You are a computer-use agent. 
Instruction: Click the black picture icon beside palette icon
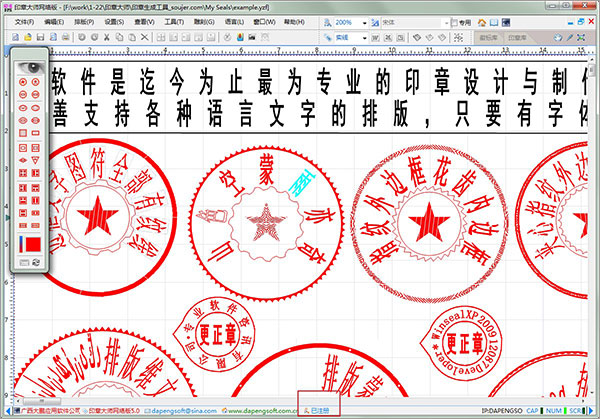click(252, 37)
